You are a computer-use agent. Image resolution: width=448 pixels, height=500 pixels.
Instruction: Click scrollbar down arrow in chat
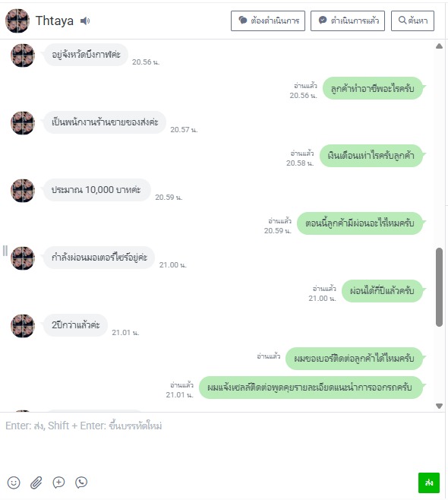point(439,406)
